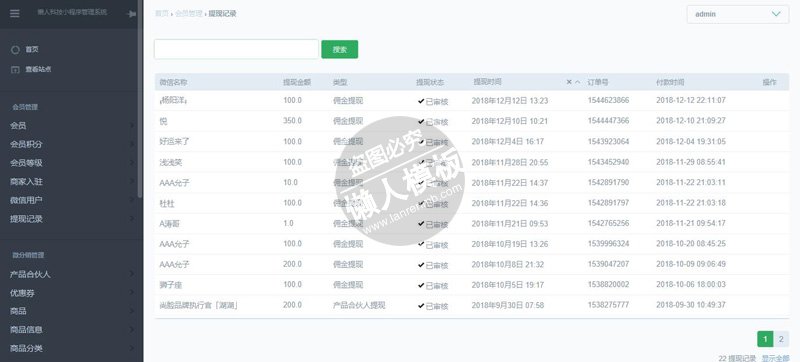Click the checkmark icon in order 1544447366 row
800x362 pixels.
click(x=421, y=121)
